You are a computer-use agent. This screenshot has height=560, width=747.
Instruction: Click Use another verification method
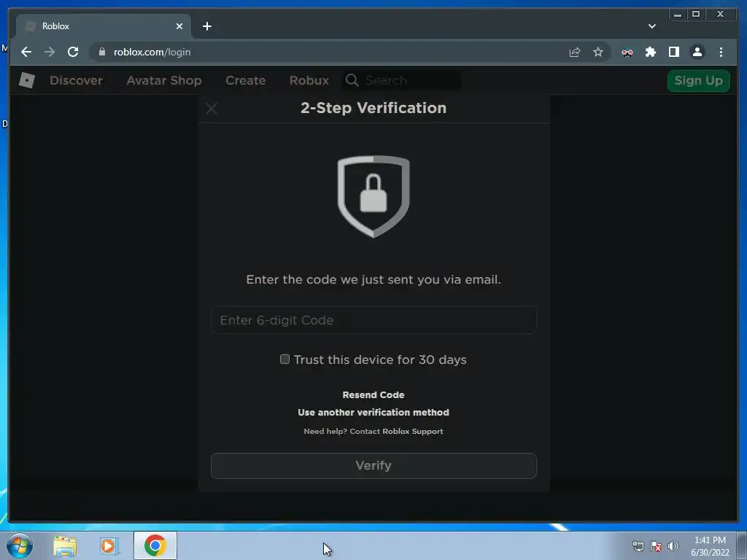coord(373,413)
